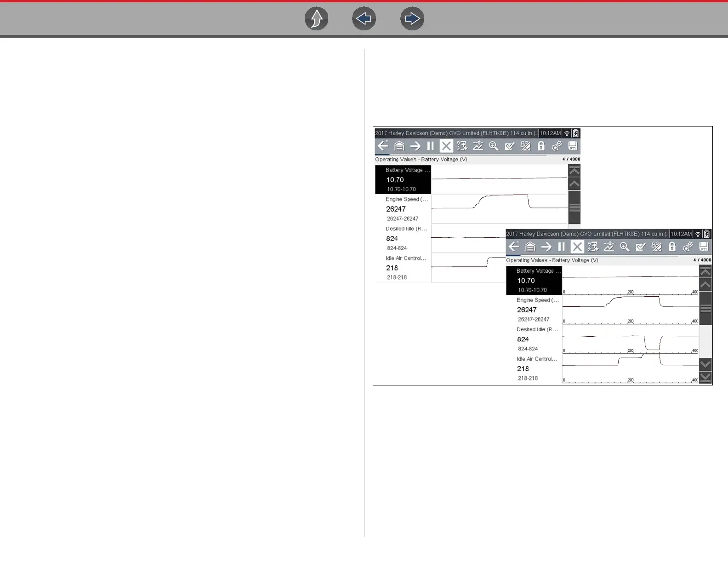This screenshot has height=563, width=728.
Task: Tap change view icon in upper screenshot
Action: (525, 146)
